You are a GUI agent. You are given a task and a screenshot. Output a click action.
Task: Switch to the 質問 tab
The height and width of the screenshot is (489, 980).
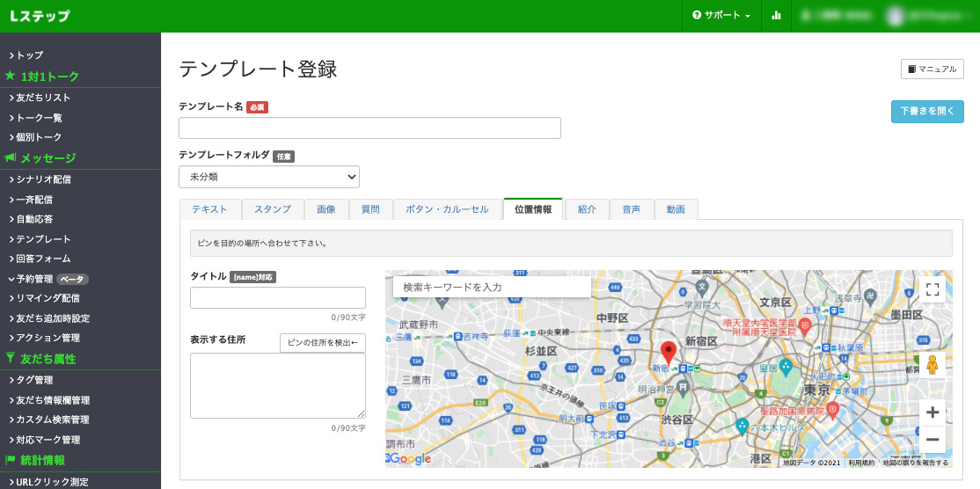tap(370, 209)
